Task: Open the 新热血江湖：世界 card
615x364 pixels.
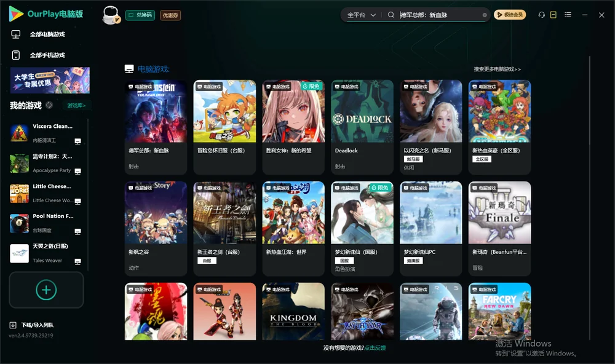Action: pyautogui.click(x=293, y=228)
